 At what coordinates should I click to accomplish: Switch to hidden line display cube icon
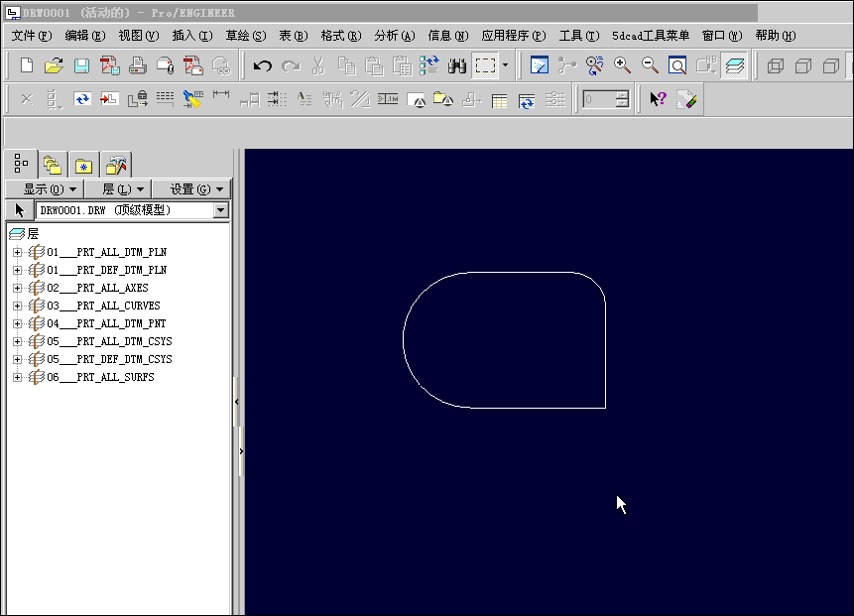pyautogui.click(x=802, y=66)
